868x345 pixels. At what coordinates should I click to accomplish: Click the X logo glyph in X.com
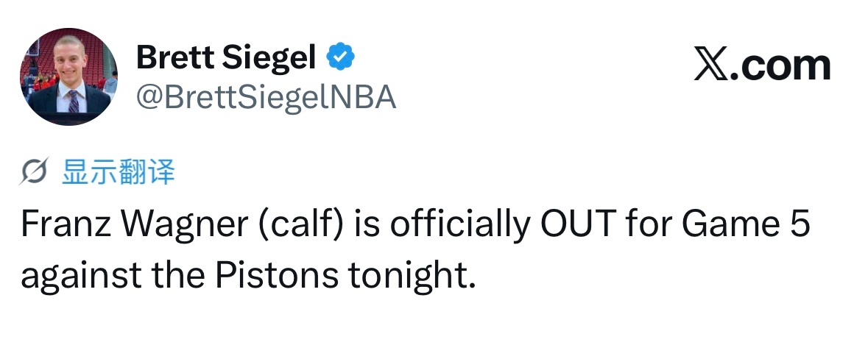(709, 66)
